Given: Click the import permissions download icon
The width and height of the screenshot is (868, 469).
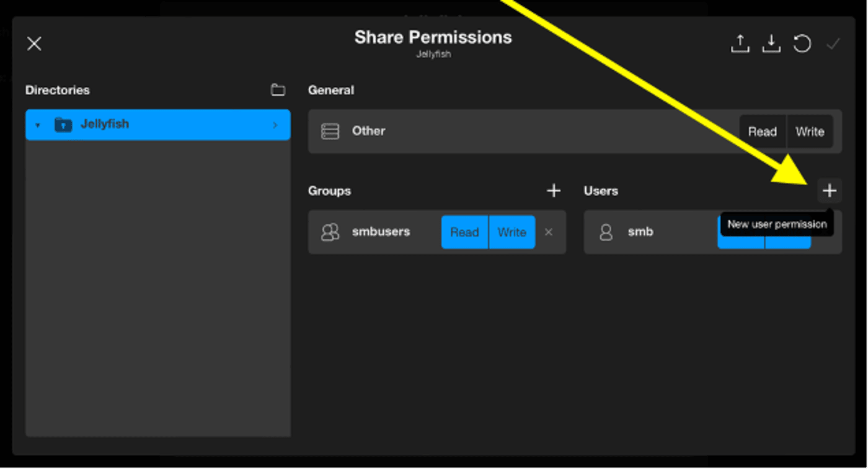Looking at the screenshot, I should click(771, 44).
